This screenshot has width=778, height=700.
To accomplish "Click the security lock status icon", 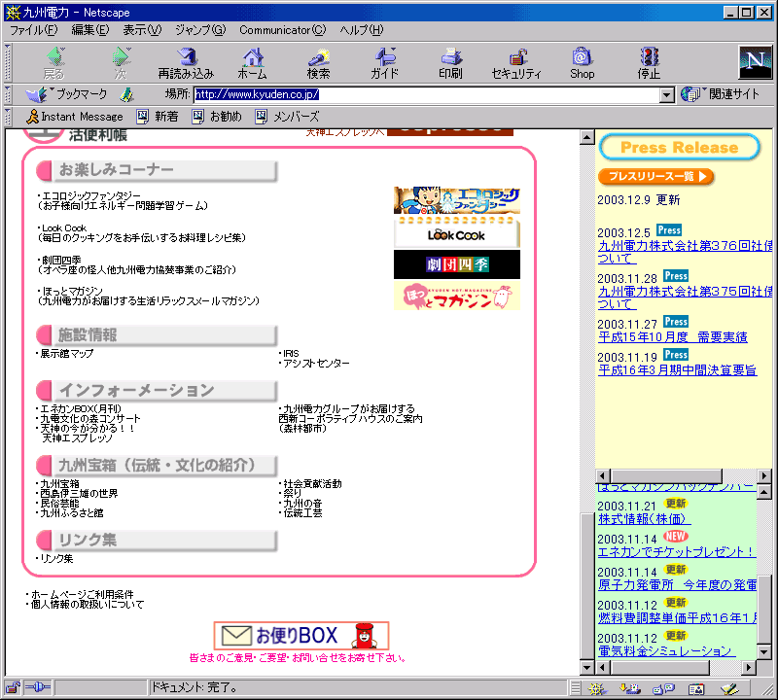I will click(13, 687).
